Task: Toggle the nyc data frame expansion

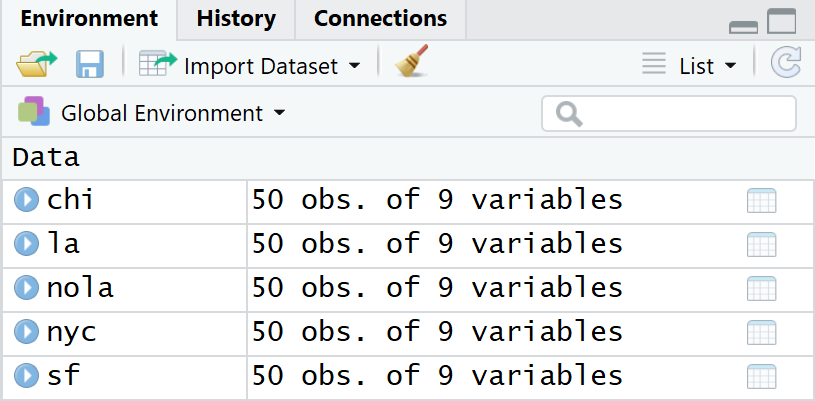Action: pos(25,333)
